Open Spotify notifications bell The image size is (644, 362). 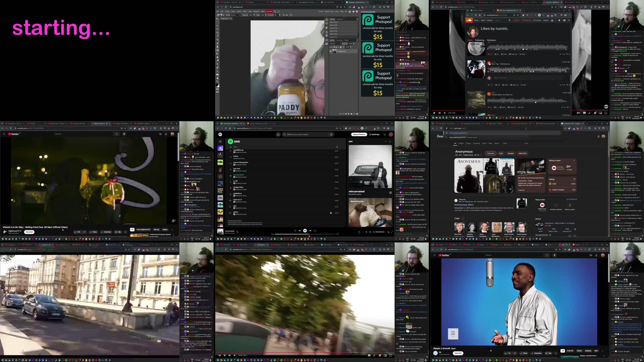[x=385, y=134]
